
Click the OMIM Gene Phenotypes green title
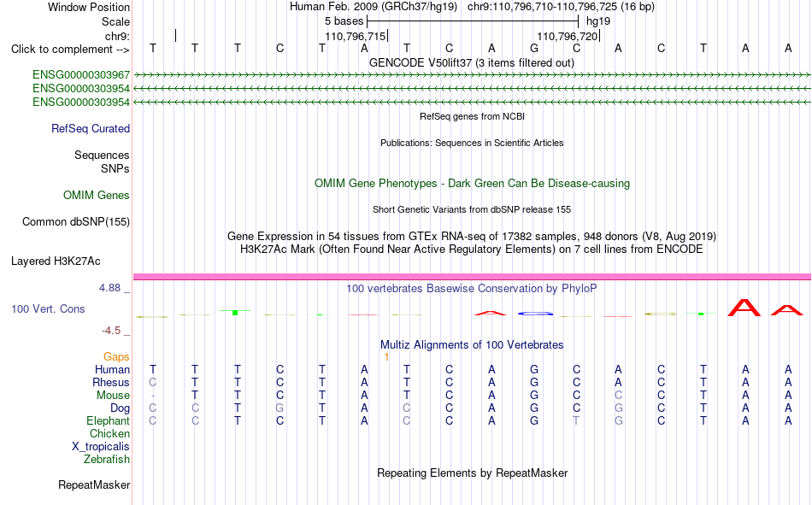tap(472, 184)
